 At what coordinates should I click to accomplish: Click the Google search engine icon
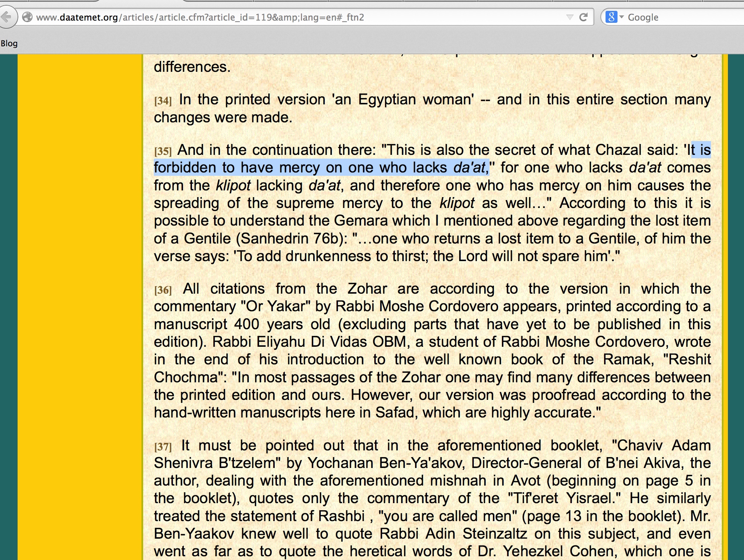(x=611, y=17)
